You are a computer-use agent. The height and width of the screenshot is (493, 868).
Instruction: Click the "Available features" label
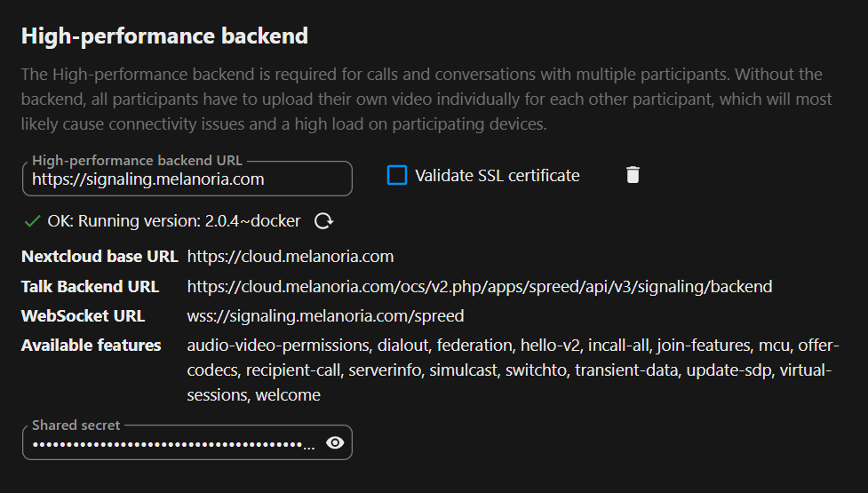point(91,346)
